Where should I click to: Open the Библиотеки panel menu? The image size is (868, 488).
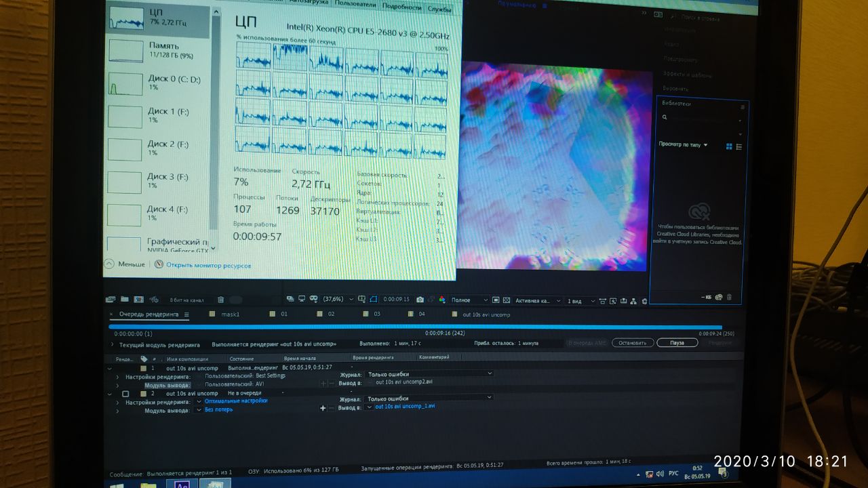point(743,107)
